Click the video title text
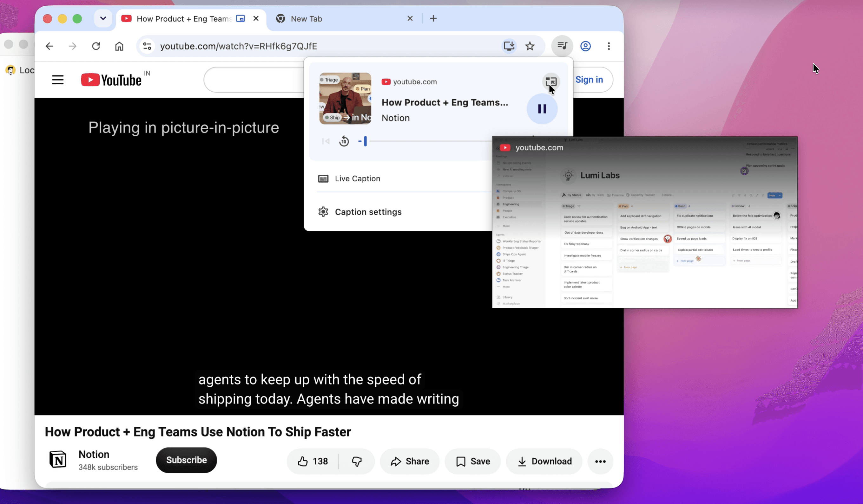This screenshot has height=504, width=863. [x=198, y=432]
